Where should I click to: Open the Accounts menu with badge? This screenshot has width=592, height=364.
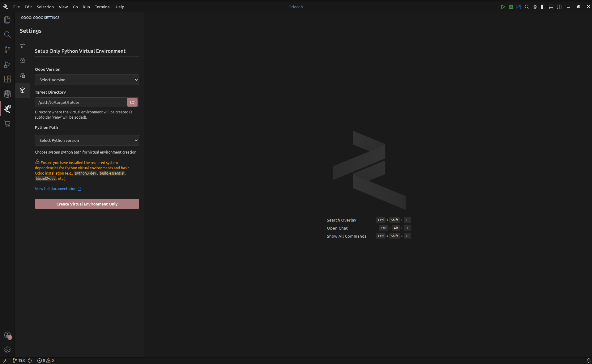[7, 335]
